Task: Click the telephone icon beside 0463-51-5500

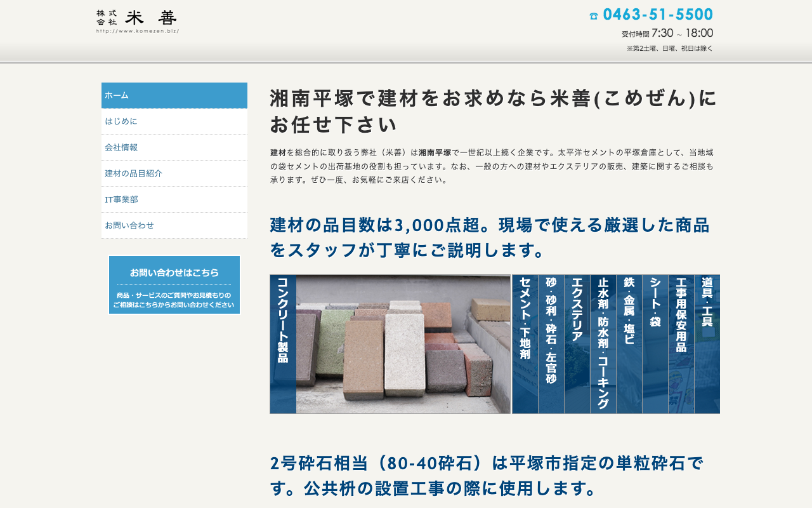Action: click(x=594, y=16)
